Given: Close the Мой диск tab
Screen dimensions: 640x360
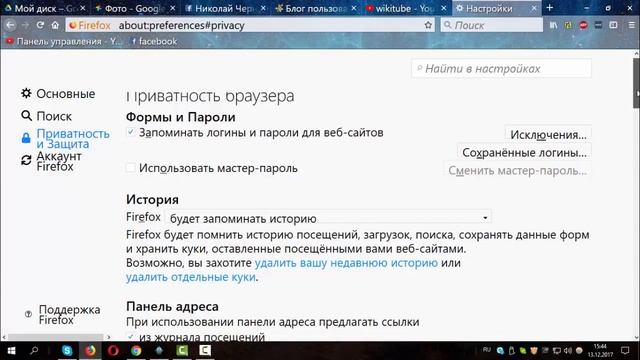Looking at the screenshot, I should coord(82,8).
